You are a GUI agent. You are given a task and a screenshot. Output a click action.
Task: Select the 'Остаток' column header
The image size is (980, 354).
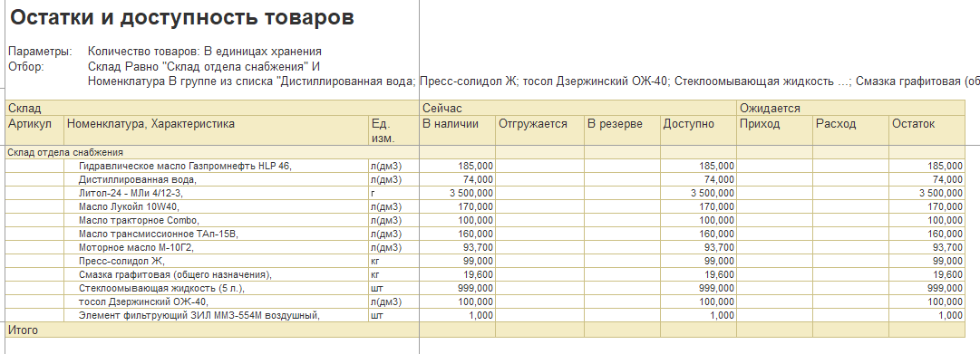[x=927, y=130]
